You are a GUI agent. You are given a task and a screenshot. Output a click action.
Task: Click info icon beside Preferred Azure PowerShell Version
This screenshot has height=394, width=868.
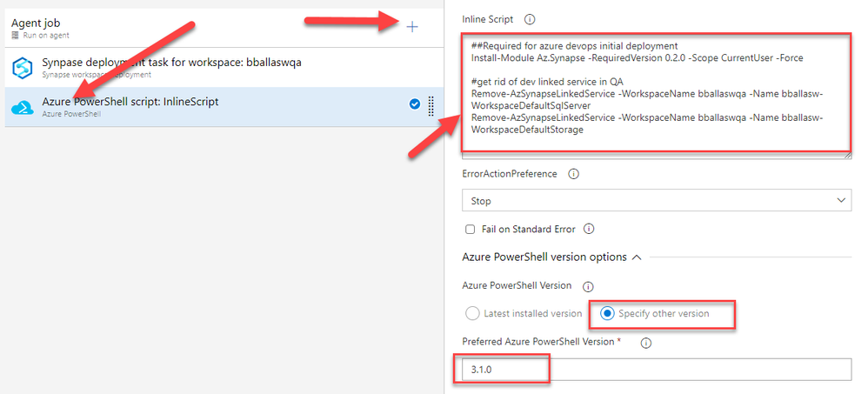click(x=645, y=343)
